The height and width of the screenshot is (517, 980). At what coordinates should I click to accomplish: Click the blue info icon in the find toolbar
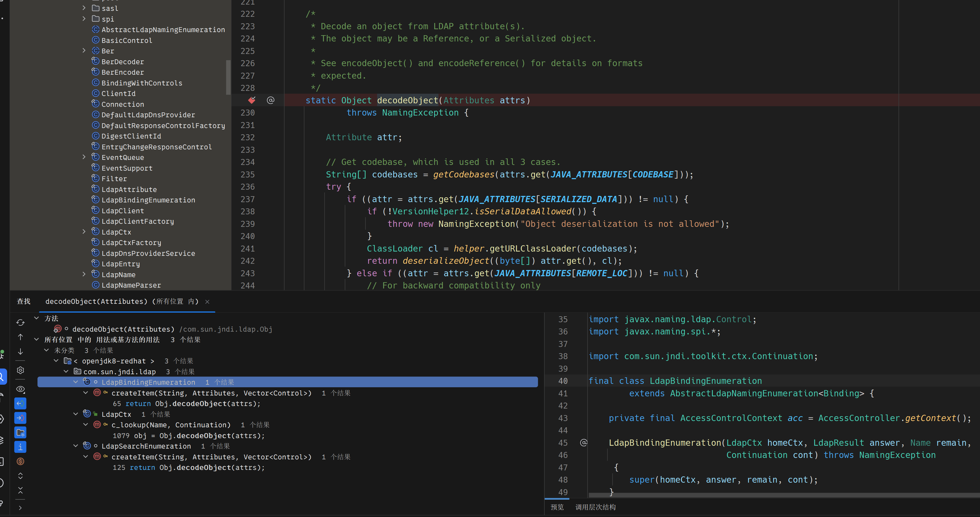coord(20,447)
